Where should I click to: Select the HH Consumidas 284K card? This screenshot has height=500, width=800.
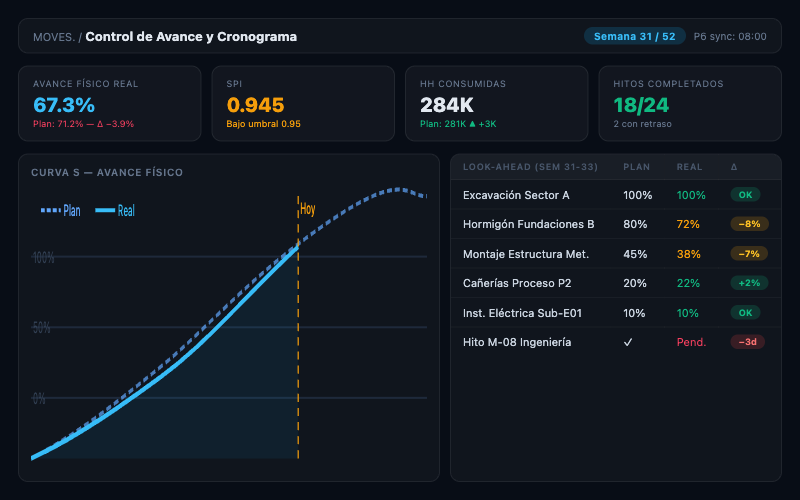point(496,104)
